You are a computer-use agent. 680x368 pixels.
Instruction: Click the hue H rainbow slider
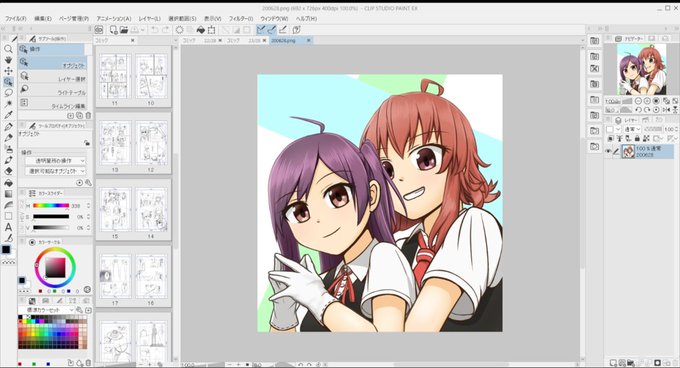51,205
